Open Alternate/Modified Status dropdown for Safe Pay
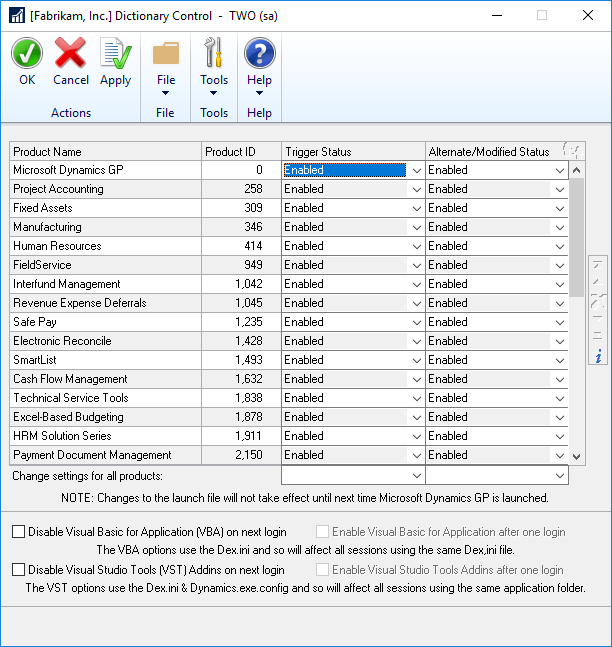Image resolution: width=612 pixels, height=647 pixels. pos(560,322)
